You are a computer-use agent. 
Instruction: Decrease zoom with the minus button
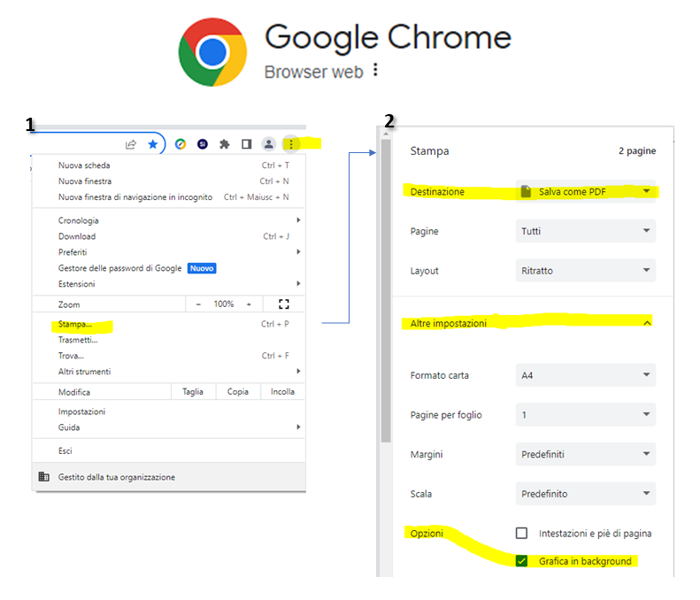tap(198, 304)
